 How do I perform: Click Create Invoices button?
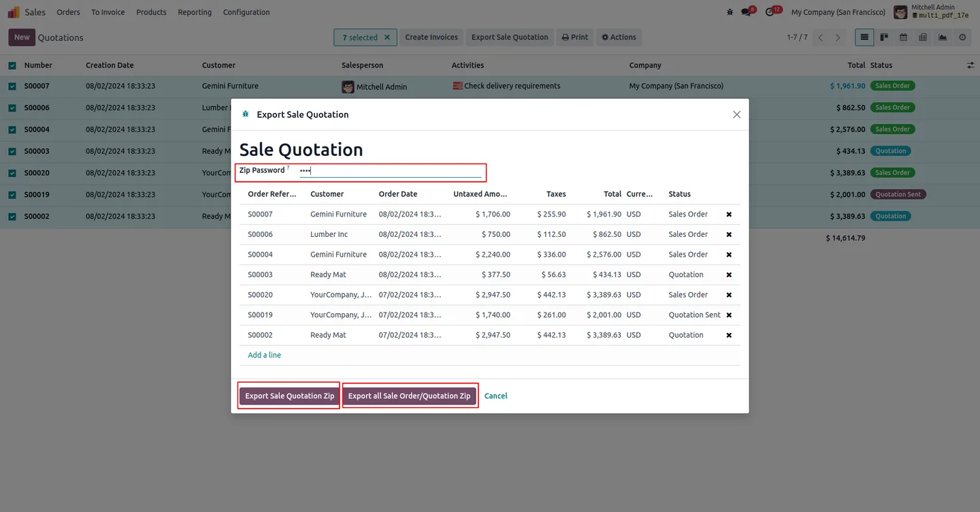pyautogui.click(x=431, y=37)
